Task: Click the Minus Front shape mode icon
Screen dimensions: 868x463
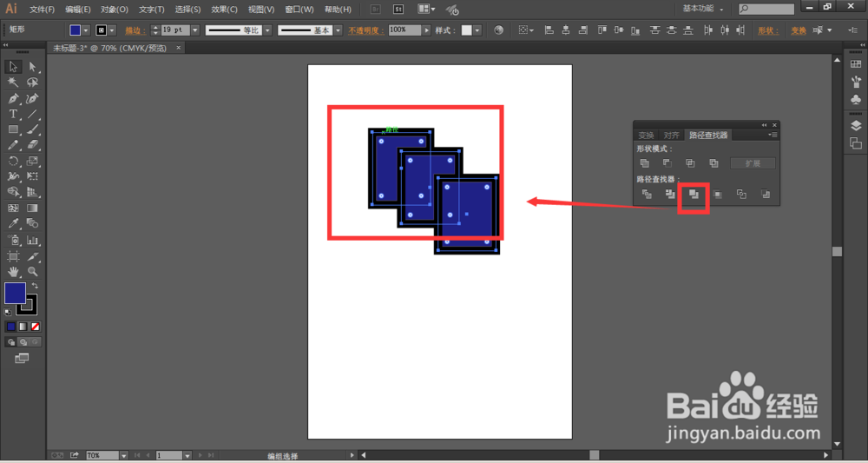Action: coord(667,163)
